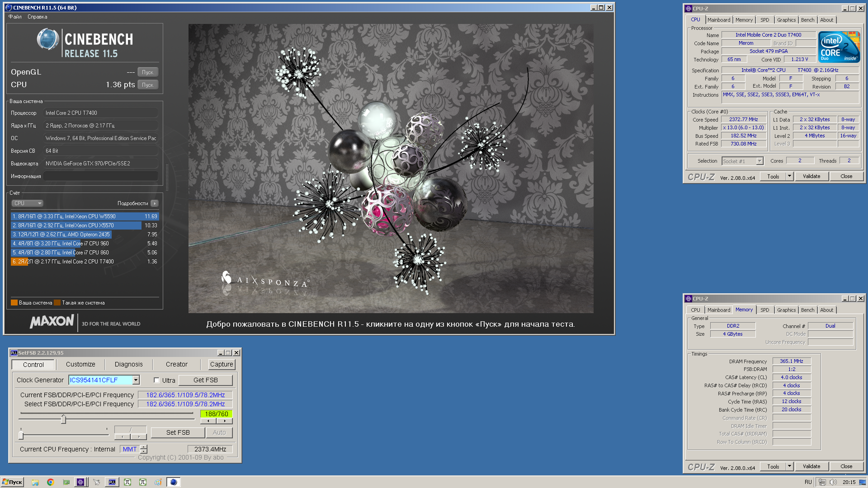Click the Get FSB button
This screenshot has height=488, width=868.
tap(206, 380)
